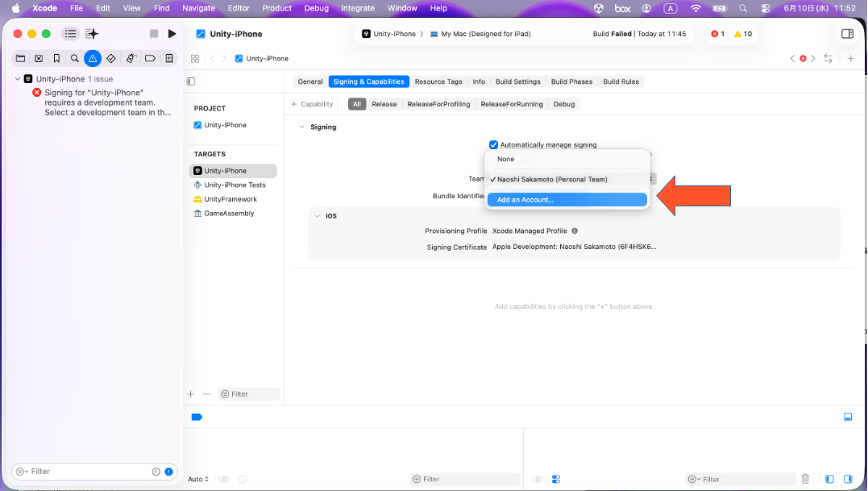
Task: Click the blue breakpoint tag icon
Action: pyautogui.click(x=197, y=417)
